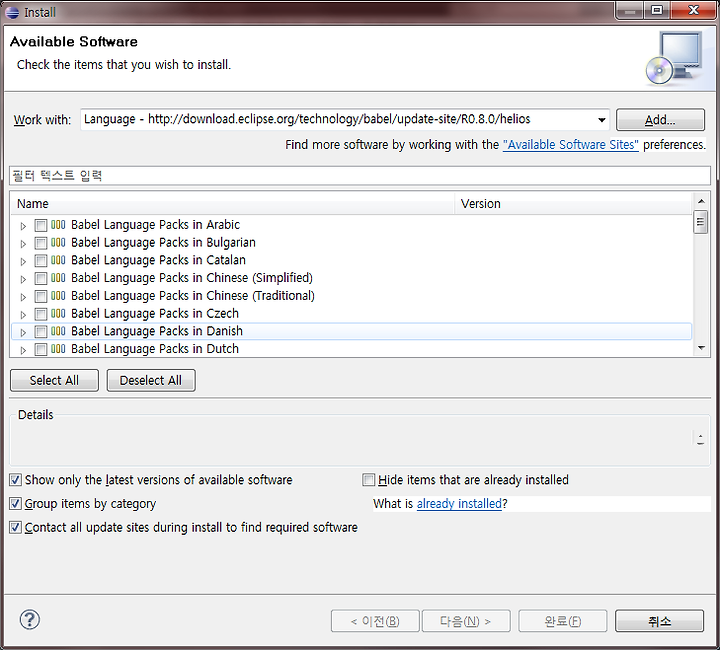Viewport: 720px width, 650px height.
Task: Click the Details pane scroll down arrow
Action: pos(700,443)
